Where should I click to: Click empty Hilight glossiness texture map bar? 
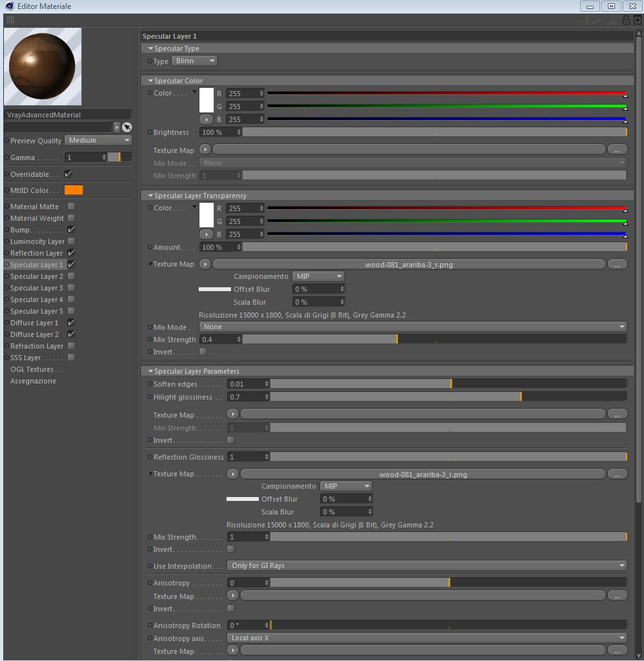coord(423,414)
